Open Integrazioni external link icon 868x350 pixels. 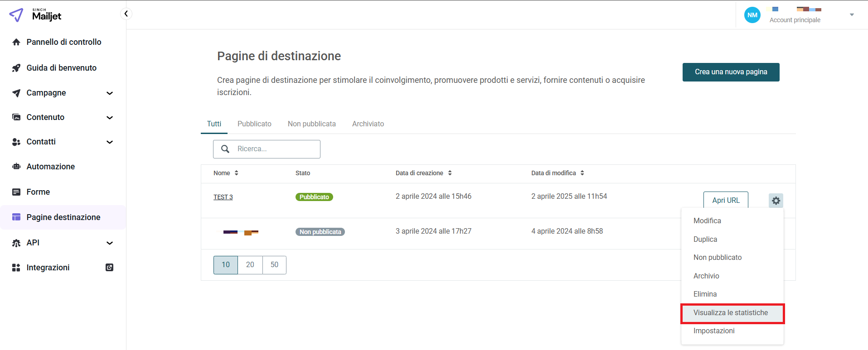(x=109, y=268)
